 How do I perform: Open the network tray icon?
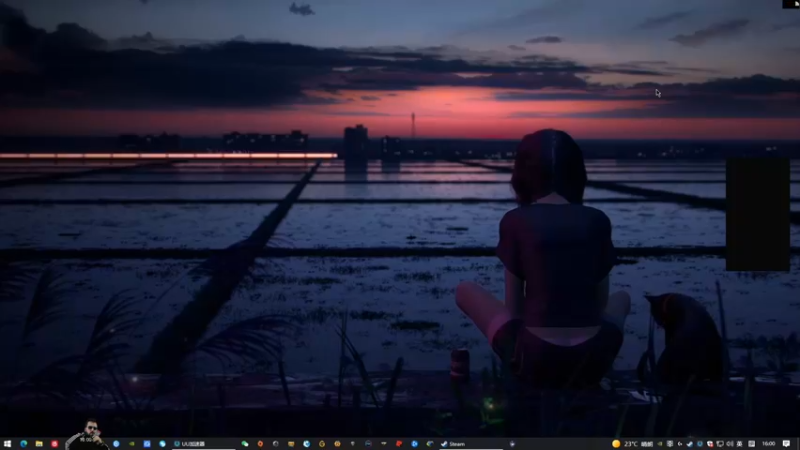(x=720, y=444)
